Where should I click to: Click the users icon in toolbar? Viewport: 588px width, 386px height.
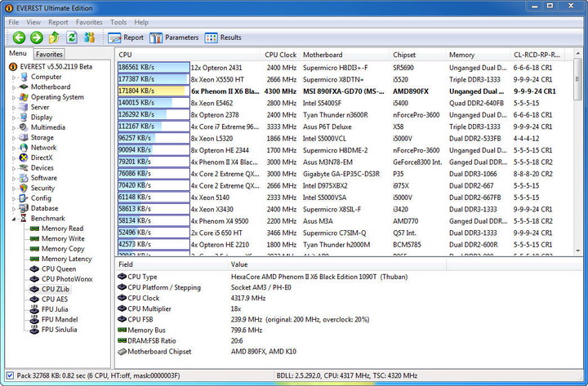pos(89,38)
